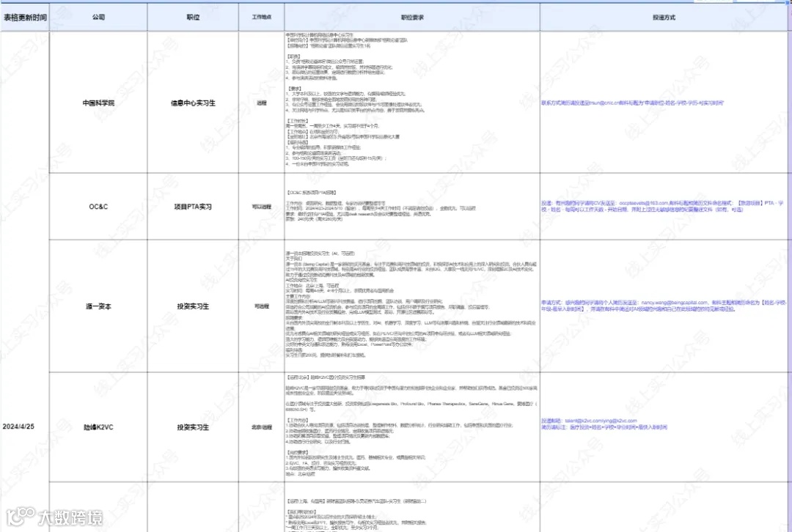Select the 公司 column header
Viewport: 792px width, 532px height.
pyautogui.click(x=98, y=17)
